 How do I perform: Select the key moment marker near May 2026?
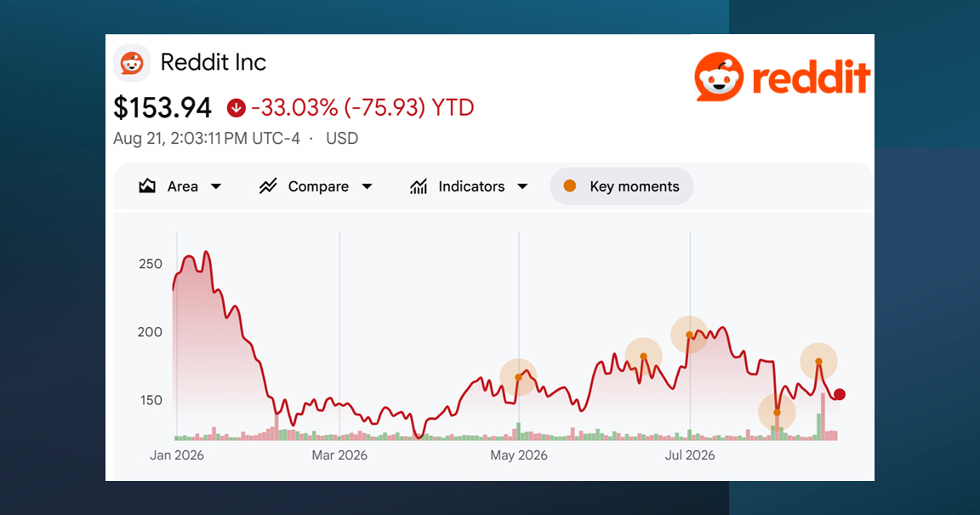tap(518, 377)
